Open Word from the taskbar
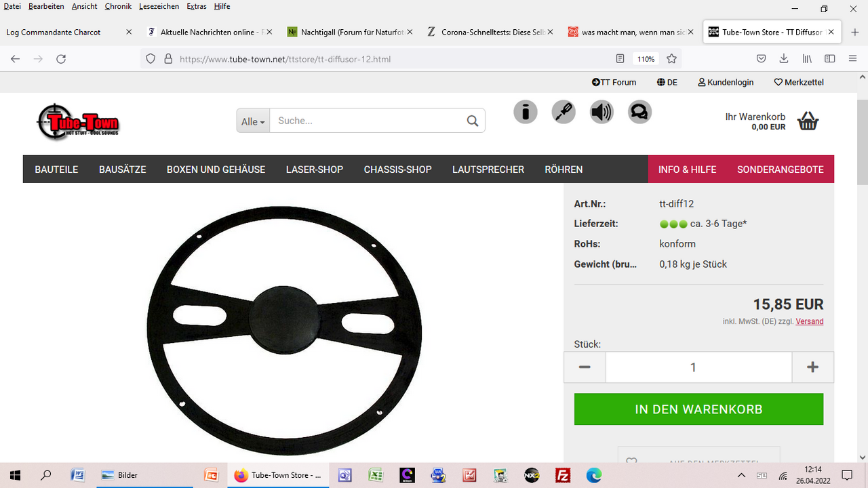868x488 pixels. point(77,475)
